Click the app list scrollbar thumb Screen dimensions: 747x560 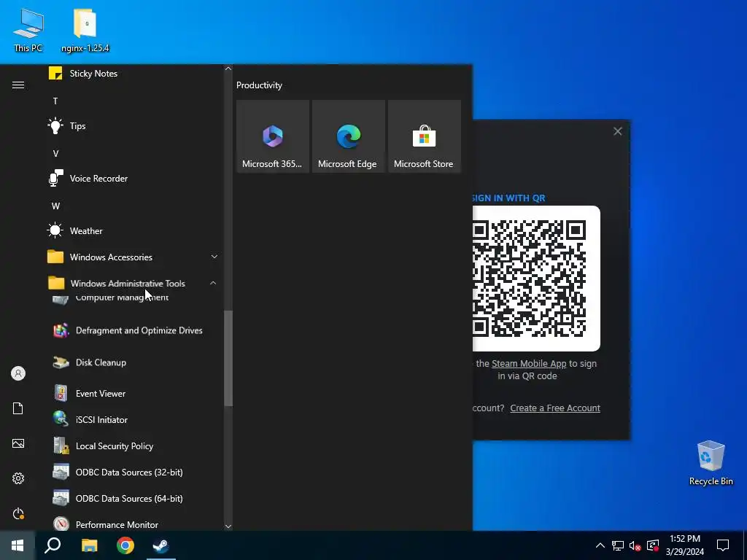click(x=228, y=358)
